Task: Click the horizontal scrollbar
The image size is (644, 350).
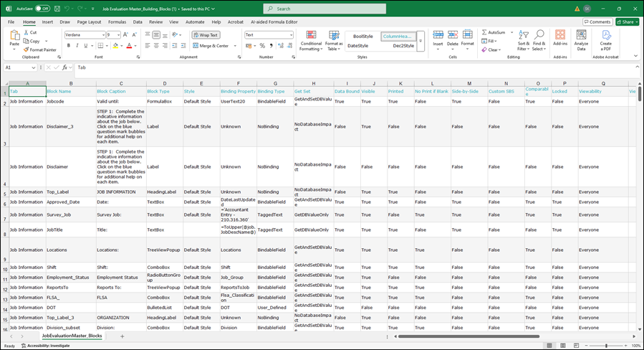Action: tap(468, 336)
